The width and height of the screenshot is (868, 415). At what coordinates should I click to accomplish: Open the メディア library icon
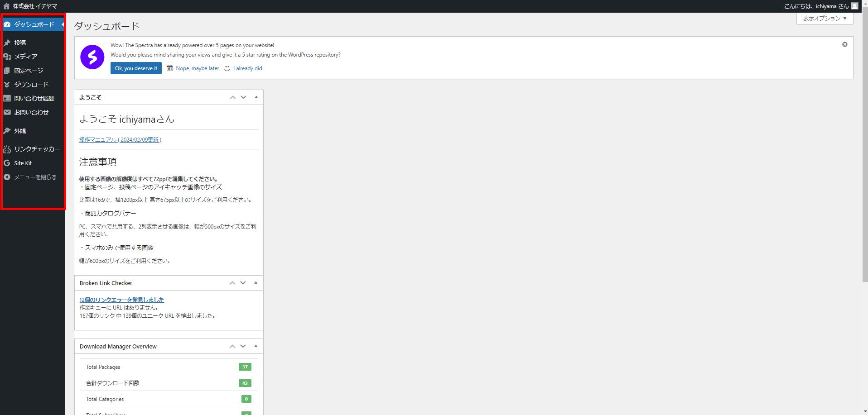[x=7, y=57]
